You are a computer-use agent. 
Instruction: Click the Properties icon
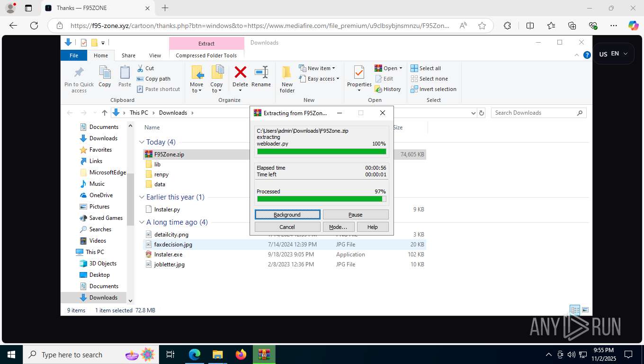pyautogui.click(x=359, y=73)
